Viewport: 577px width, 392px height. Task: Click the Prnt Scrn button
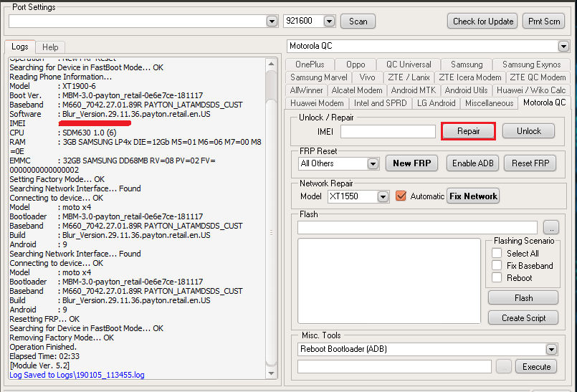pos(544,21)
